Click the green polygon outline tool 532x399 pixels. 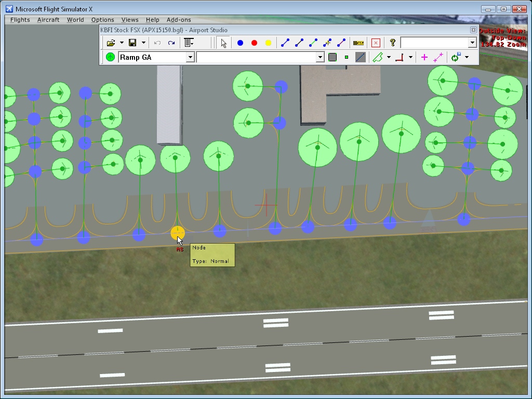378,57
